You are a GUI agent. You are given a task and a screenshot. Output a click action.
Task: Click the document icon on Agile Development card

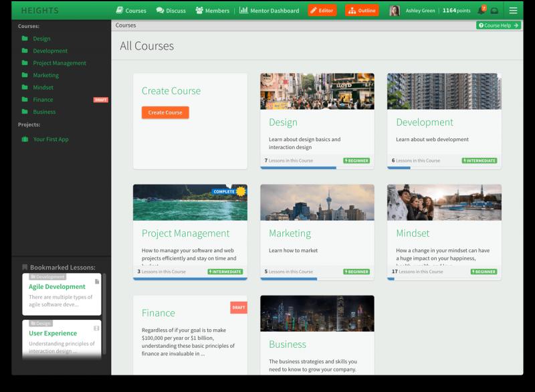[x=97, y=282]
